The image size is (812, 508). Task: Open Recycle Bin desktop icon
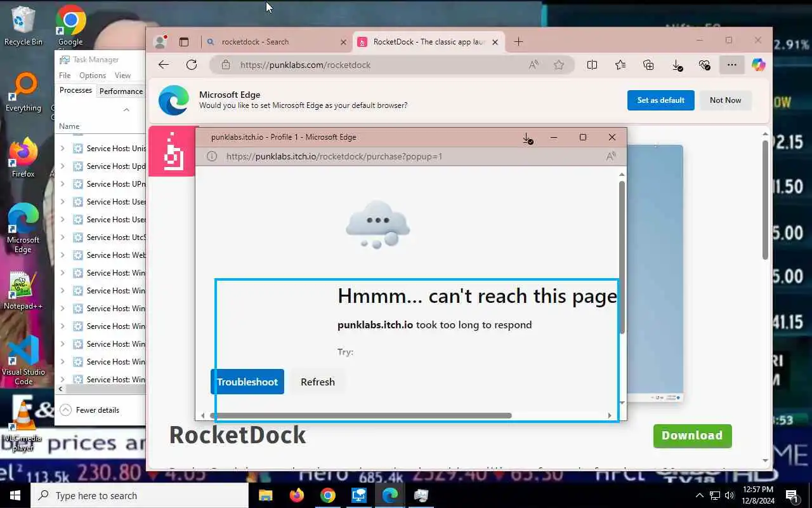tap(23, 25)
